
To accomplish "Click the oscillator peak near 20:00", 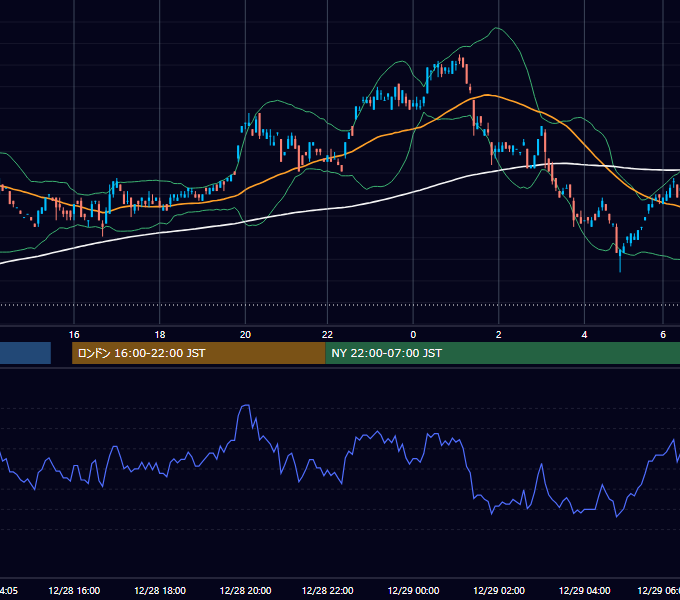I will (245, 406).
